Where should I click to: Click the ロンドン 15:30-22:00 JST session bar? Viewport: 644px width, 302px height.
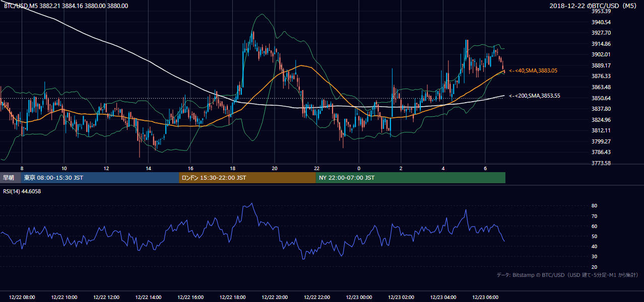[247, 178]
